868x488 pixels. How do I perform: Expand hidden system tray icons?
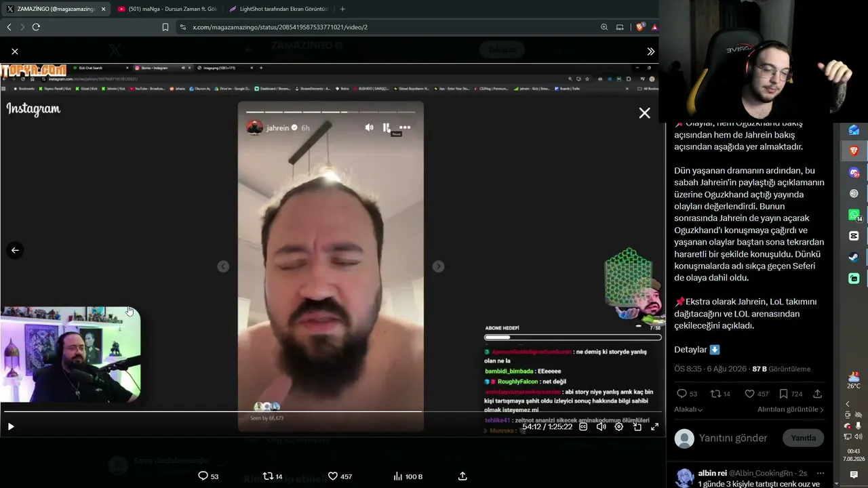[848, 404]
